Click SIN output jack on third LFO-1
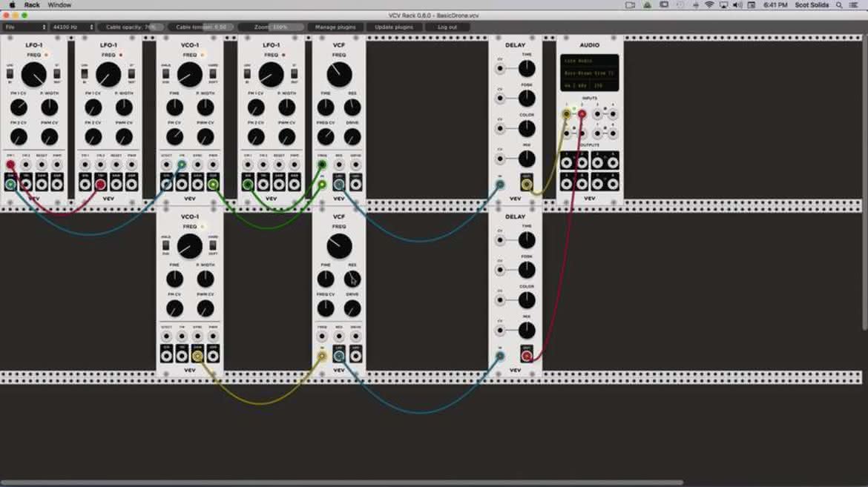Image resolution: width=868 pixels, height=487 pixels. [248, 185]
